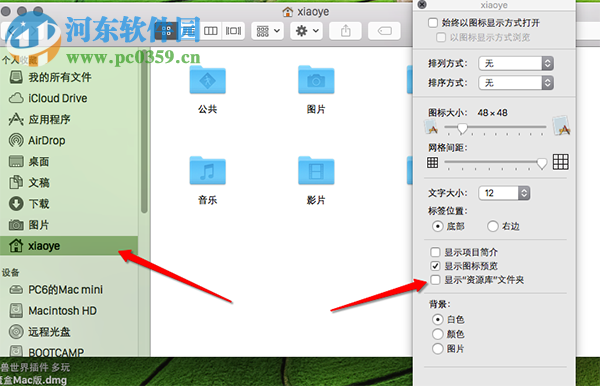
Task: Open the arrange-by grid dropdown in toolbar
Action: tap(268, 31)
